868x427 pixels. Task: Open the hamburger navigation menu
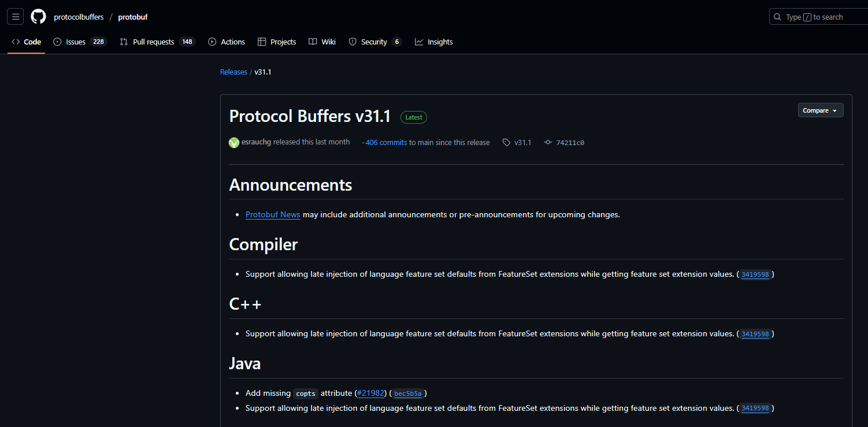(16, 17)
